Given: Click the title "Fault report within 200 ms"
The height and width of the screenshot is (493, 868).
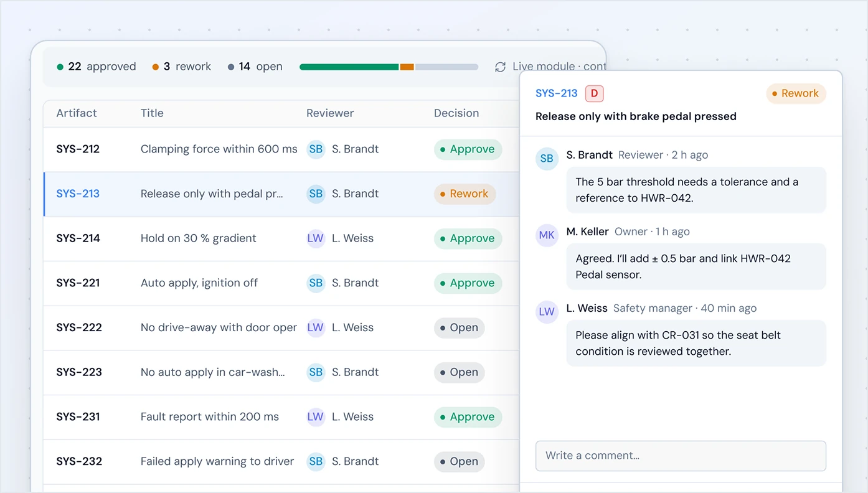Looking at the screenshot, I should [210, 417].
